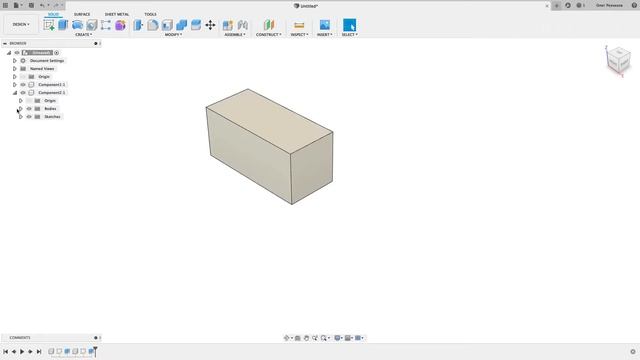Open the Construct dropdown menu
640x360 pixels.
tap(269, 35)
